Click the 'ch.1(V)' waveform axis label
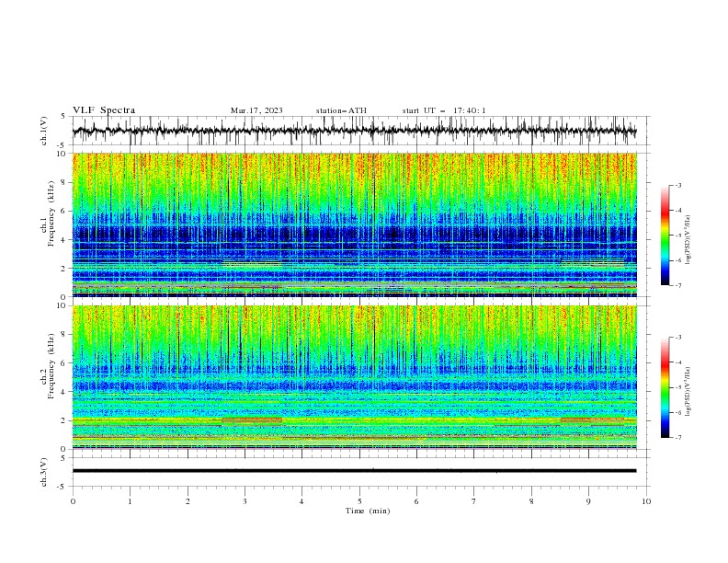 44,131
